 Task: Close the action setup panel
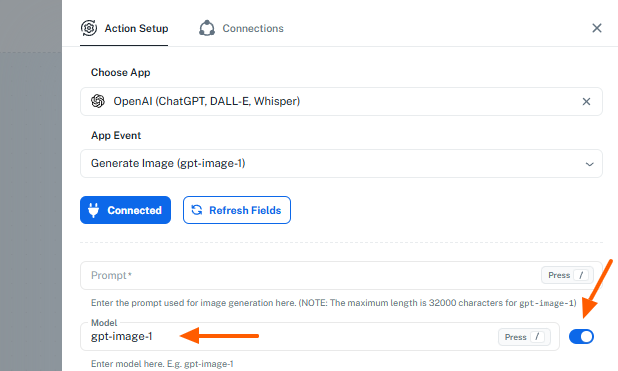tap(597, 28)
